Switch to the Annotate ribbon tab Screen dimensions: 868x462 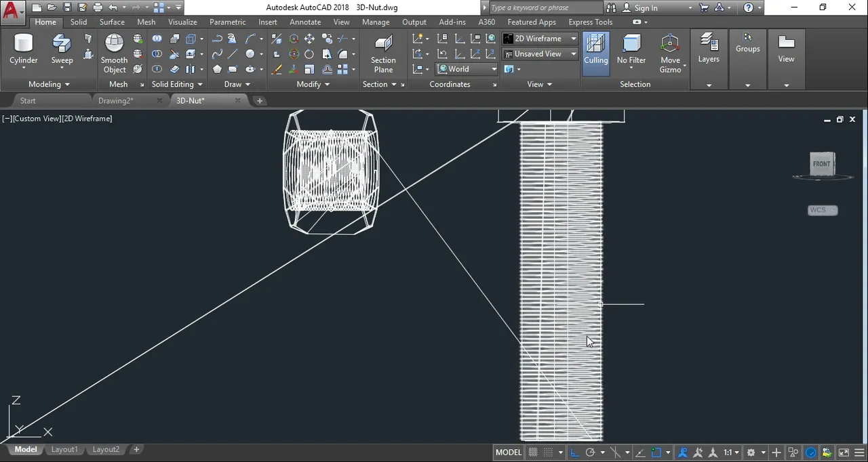coord(305,22)
